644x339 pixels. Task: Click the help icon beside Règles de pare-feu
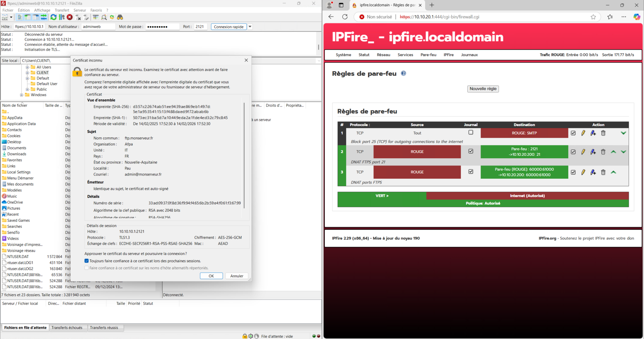[403, 73]
